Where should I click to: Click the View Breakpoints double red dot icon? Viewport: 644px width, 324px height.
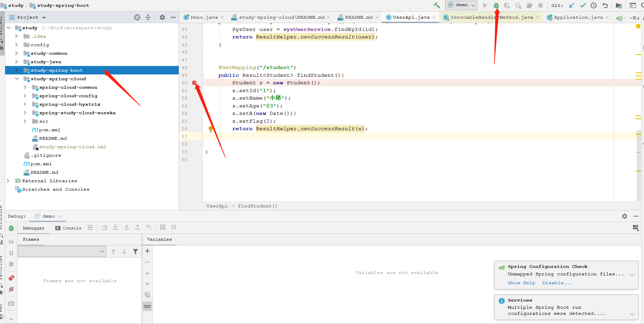(11, 278)
